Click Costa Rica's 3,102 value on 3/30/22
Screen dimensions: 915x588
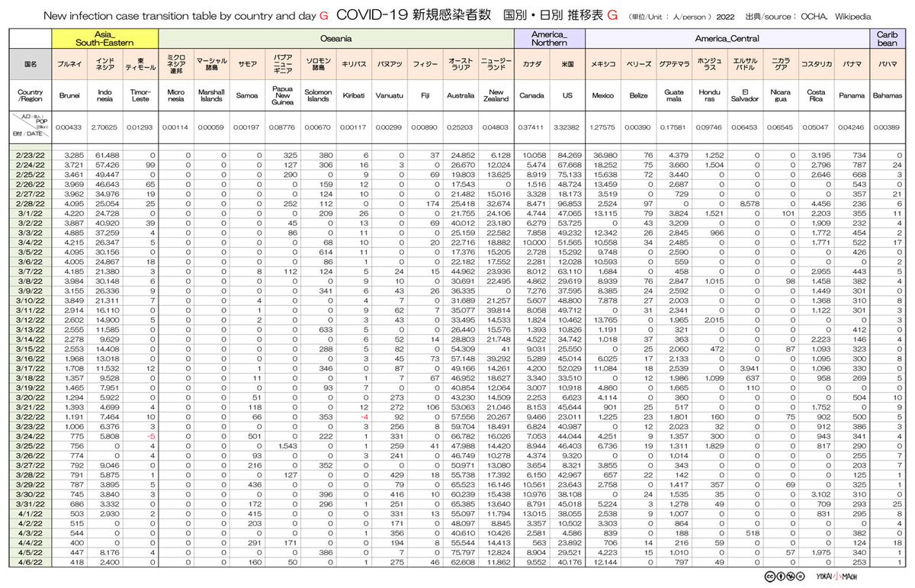tap(820, 493)
